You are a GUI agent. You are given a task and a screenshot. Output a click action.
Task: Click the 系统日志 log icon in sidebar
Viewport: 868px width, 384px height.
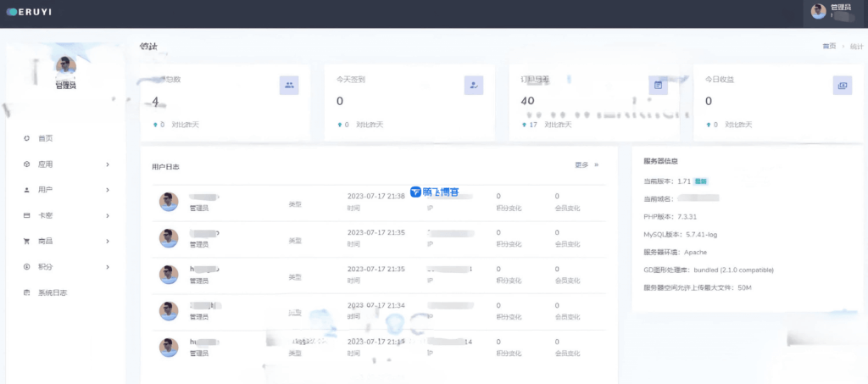[26, 292]
